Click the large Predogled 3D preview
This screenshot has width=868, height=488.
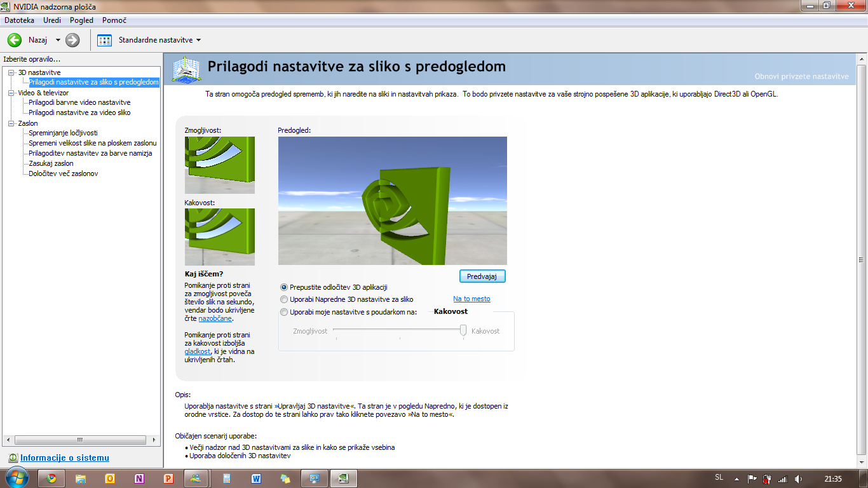pyautogui.click(x=393, y=201)
